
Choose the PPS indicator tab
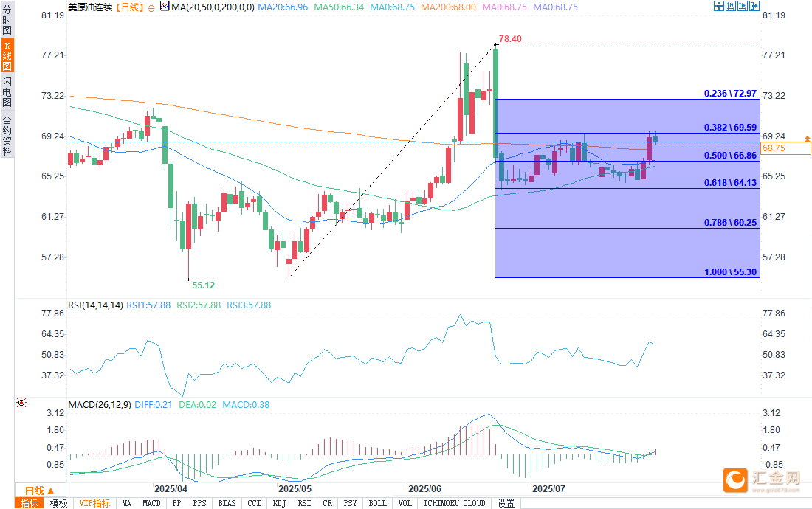pos(199,503)
